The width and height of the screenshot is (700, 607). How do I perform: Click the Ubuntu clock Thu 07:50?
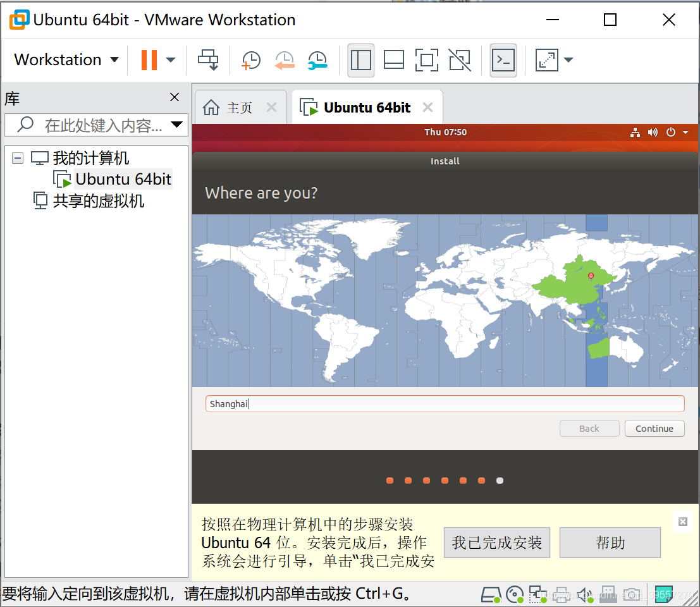[x=445, y=132]
